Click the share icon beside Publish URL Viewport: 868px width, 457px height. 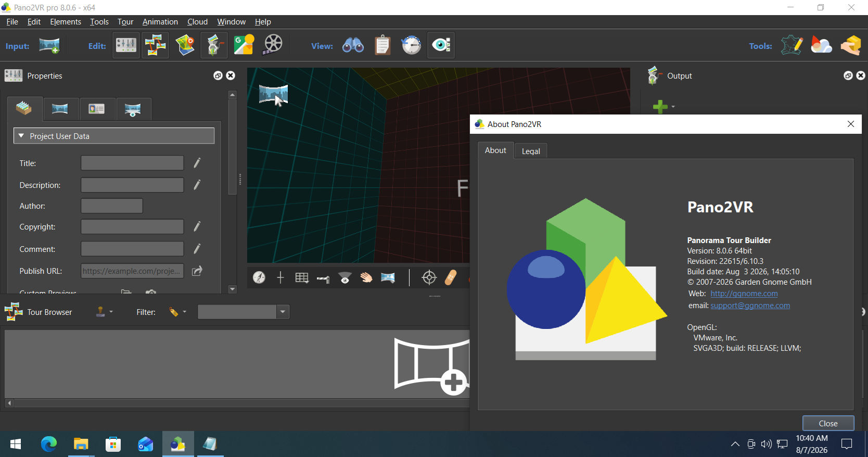pos(197,271)
